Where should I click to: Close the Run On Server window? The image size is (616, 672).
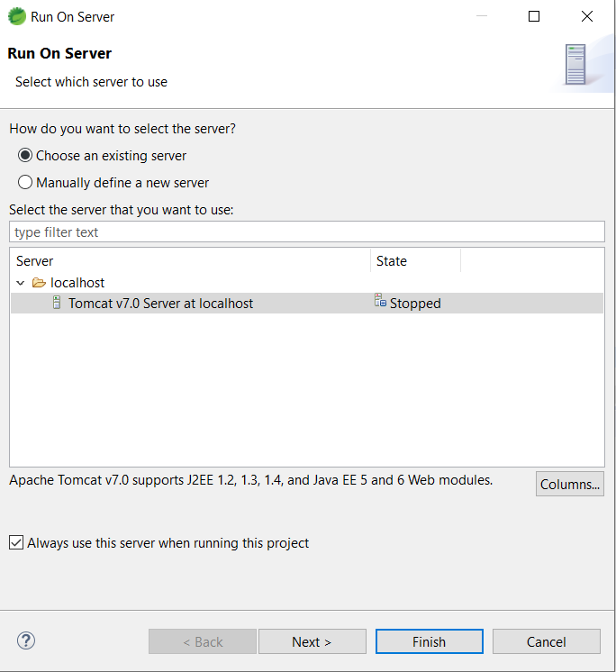click(587, 16)
